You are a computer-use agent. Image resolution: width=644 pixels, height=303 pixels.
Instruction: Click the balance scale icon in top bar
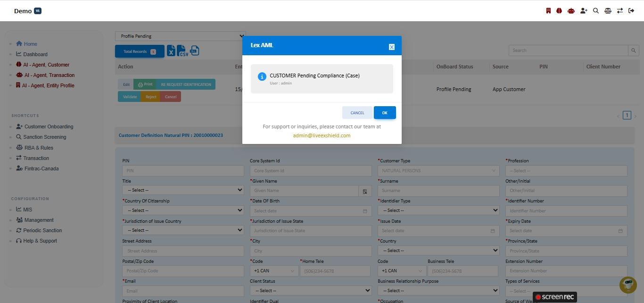coord(608,10)
